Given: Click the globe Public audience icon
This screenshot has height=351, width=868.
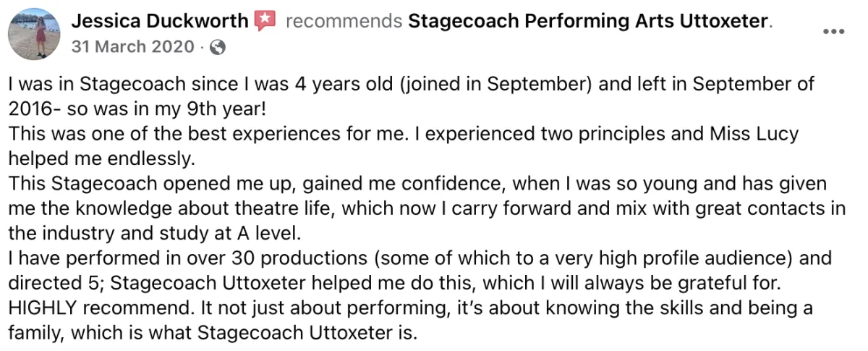Looking at the screenshot, I should tap(217, 48).
